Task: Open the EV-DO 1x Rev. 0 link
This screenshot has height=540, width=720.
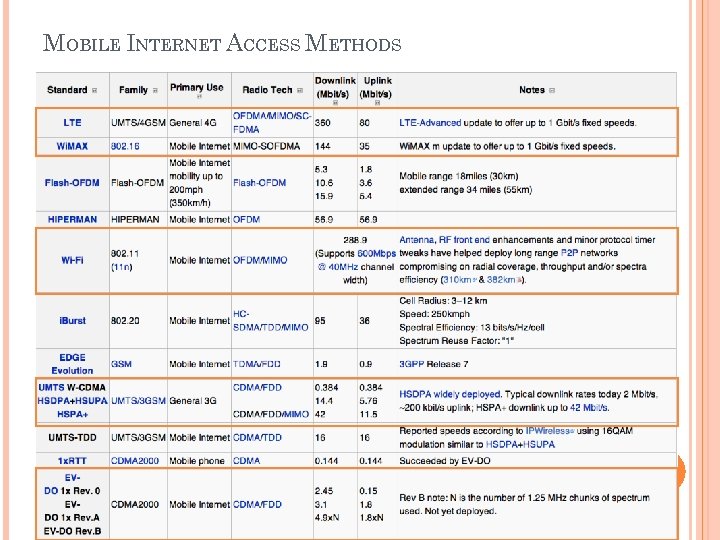Action: [72, 484]
